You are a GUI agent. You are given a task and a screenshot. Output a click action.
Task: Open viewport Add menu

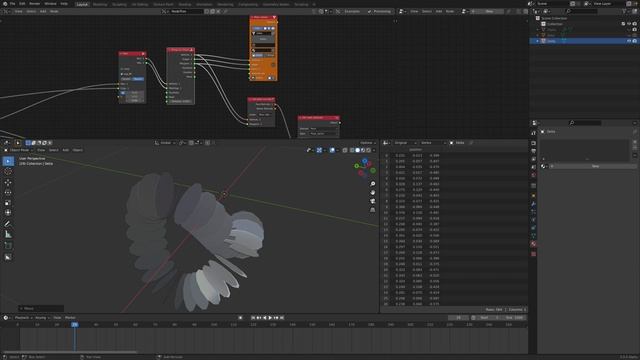65,150
